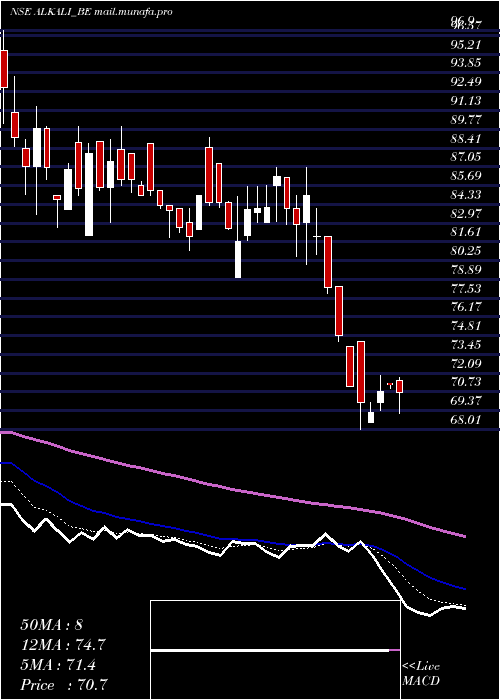Select the 87.05 price axis label
The image size is (500, 700).
coord(466,157)
